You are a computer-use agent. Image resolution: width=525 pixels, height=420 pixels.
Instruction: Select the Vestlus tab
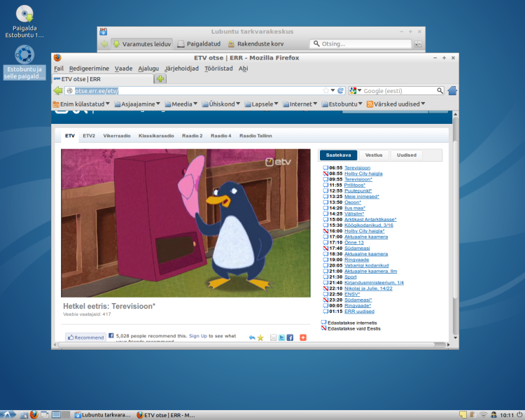point(374,155)
